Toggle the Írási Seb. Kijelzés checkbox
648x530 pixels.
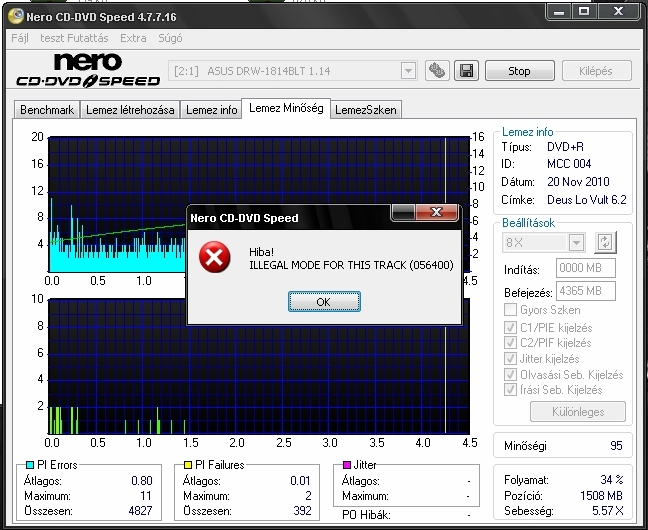pos(510,389)
